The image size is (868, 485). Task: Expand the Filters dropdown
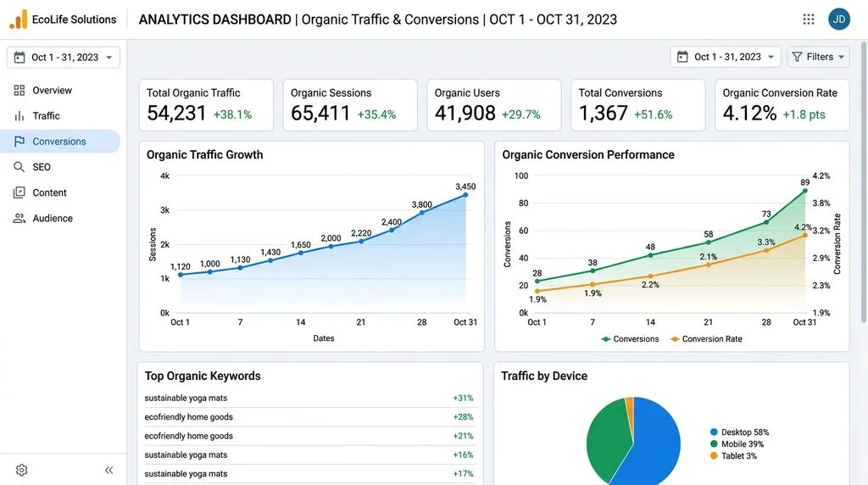818,57
